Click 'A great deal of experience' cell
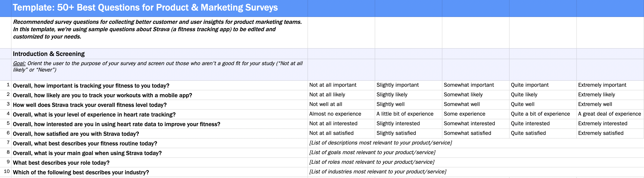This screenshot has width=644, height=178. point(609,114)
